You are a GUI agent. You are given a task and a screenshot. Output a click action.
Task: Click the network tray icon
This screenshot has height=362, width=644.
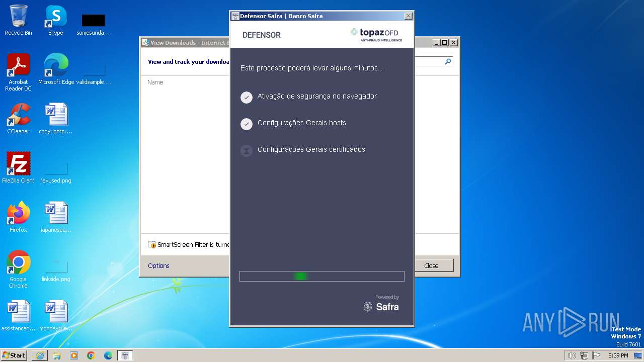pyautogui.click(x=584, y=355)
